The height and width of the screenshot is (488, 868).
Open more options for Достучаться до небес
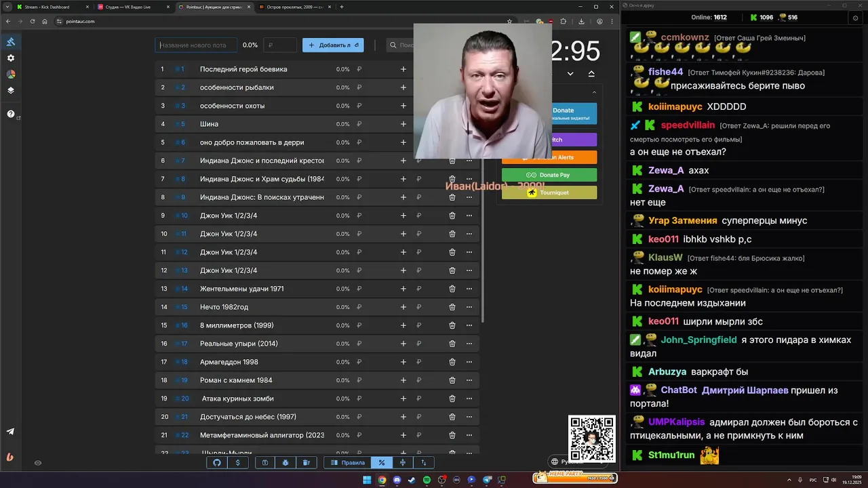[469, 417]
